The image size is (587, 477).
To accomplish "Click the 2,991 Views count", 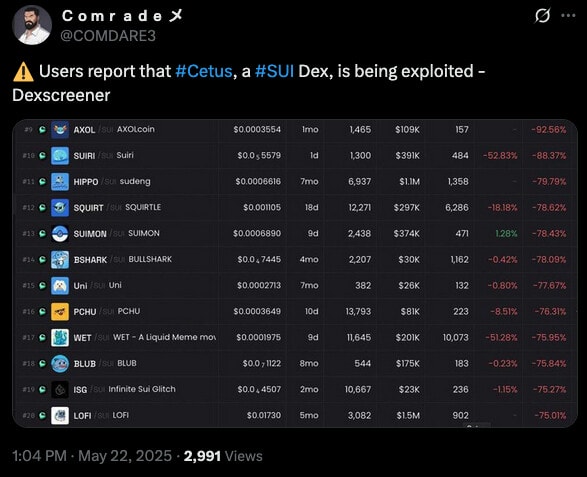I will (x=223, y=456).
